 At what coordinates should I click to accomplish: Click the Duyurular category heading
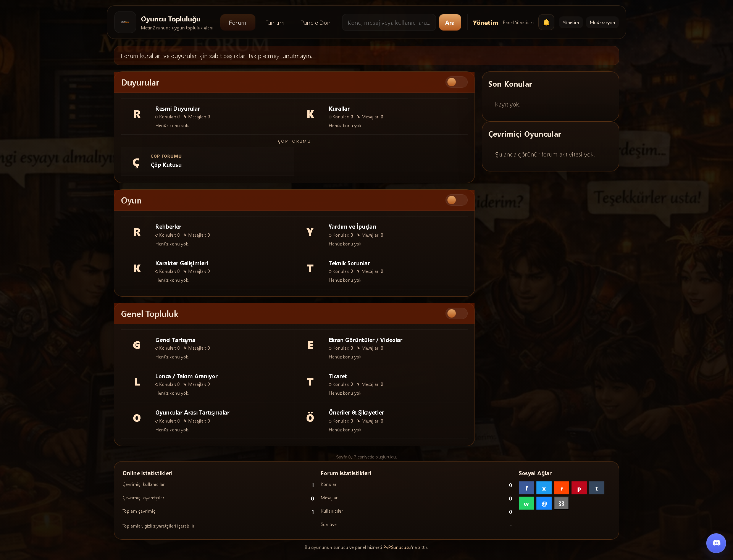140,82
